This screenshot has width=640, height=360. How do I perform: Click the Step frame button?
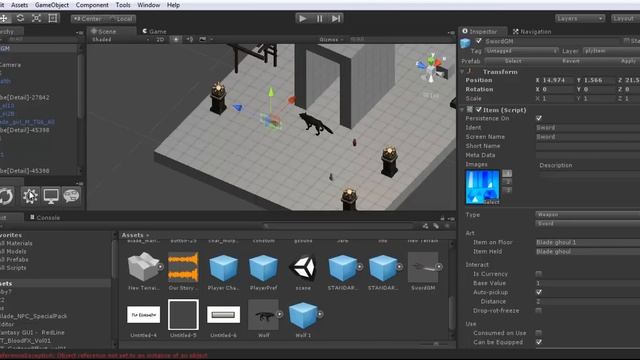(x=336, y=18)
